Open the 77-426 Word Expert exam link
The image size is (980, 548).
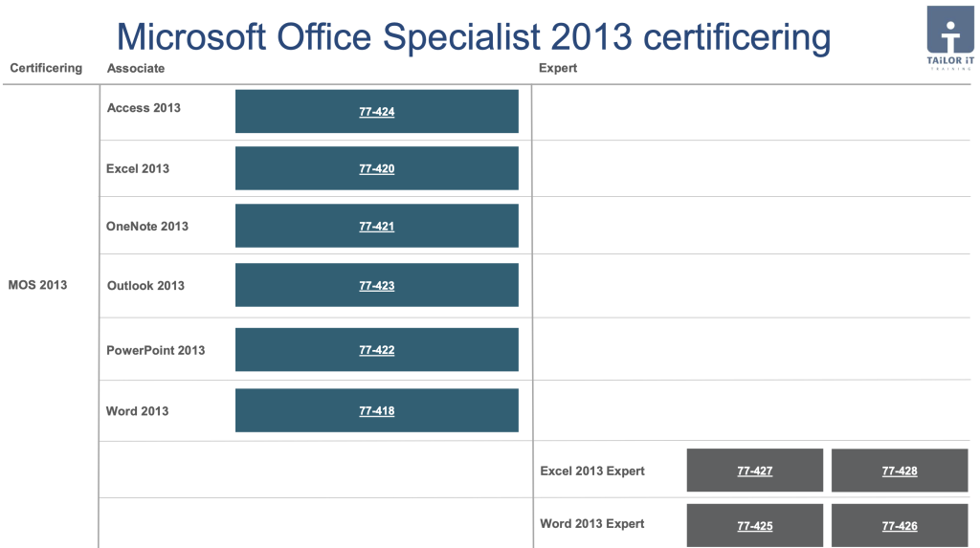point(900,526)
